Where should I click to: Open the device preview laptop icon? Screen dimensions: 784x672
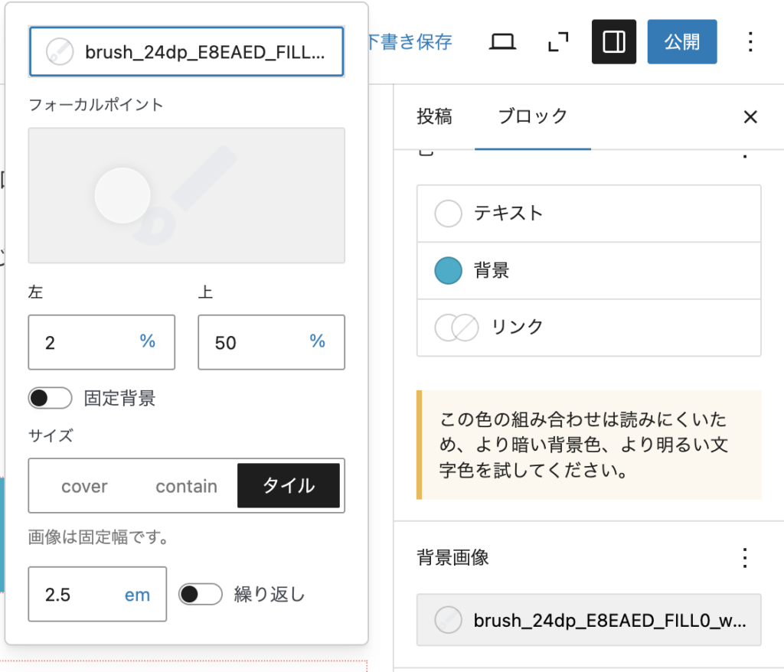[x=502, y=41]
